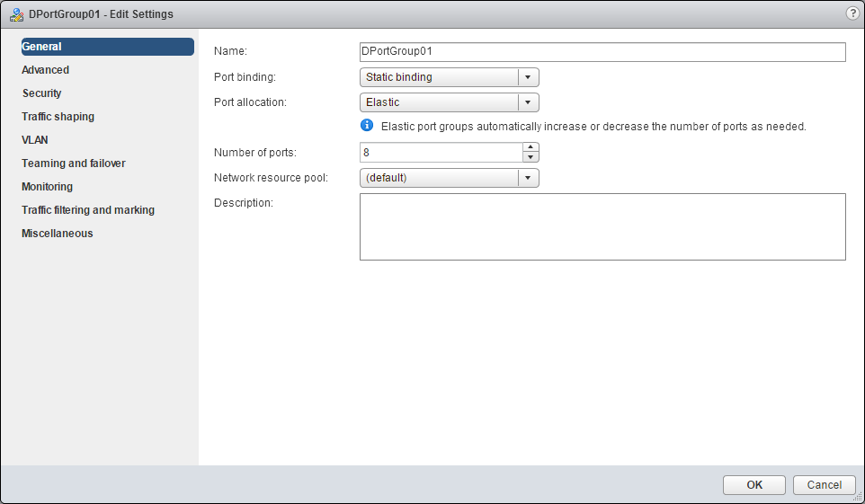865x504 pixels.
Task: Expand the Port allocation dropdown
Action: (x=529, y=102)
